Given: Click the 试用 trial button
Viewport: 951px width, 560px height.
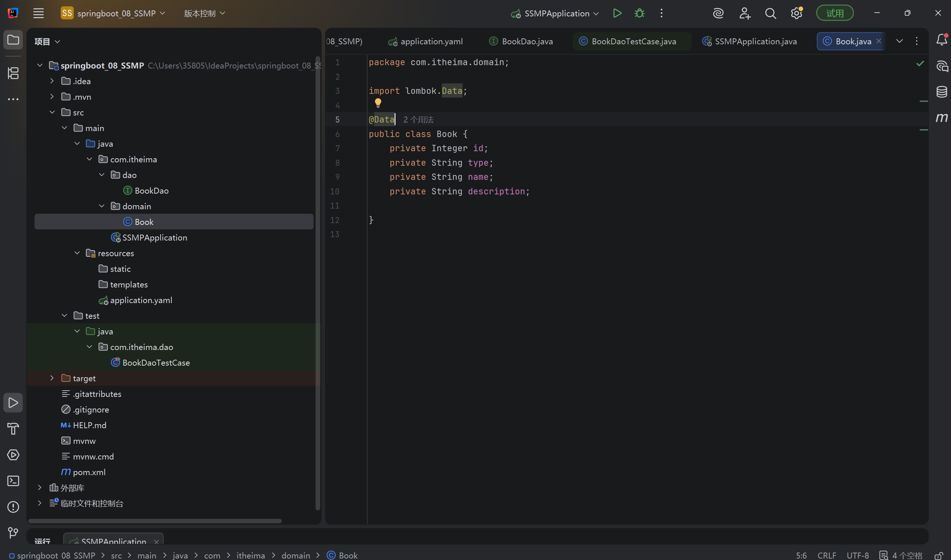Looking at the screenshot, I should [834, 13].
